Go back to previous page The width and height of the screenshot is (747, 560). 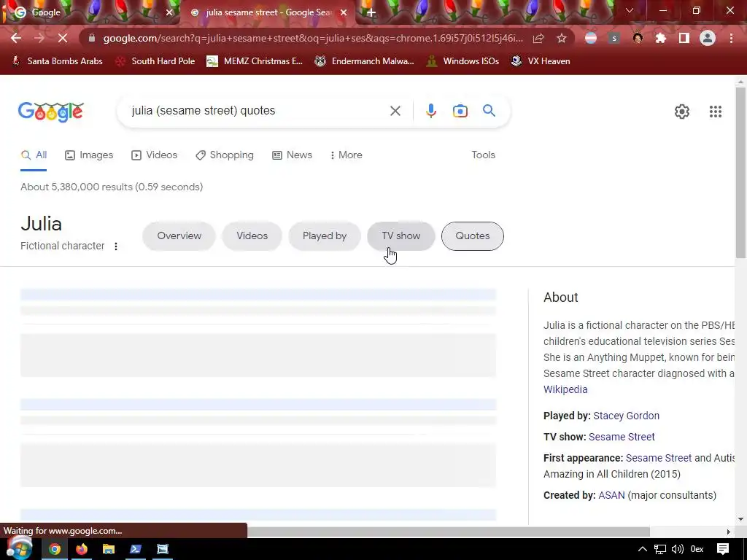click(16, 38)
